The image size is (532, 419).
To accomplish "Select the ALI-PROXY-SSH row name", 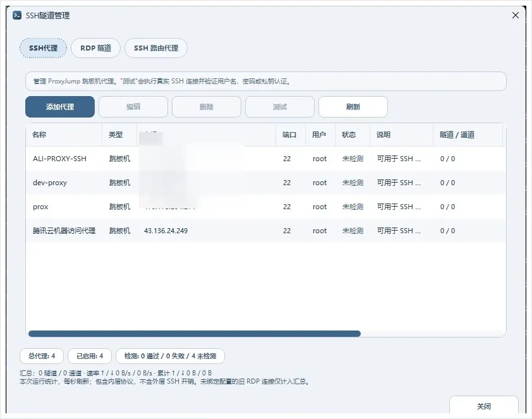I will click(x=60, y=159).
